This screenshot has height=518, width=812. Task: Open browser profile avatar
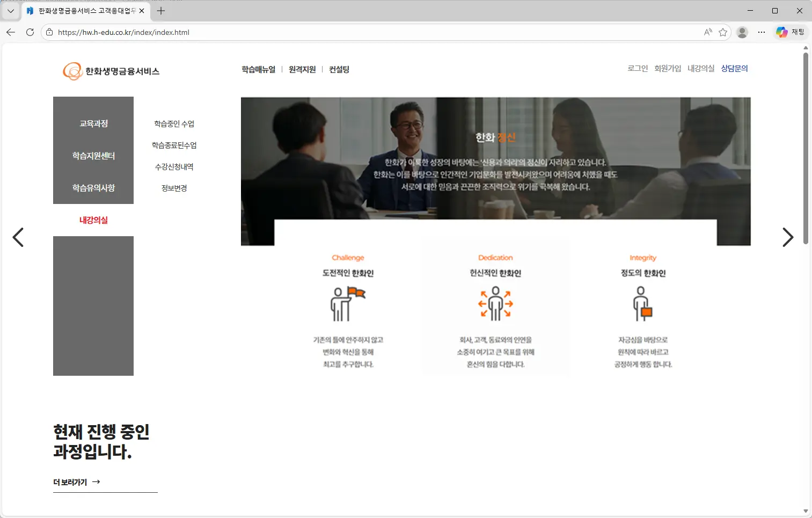742,32
